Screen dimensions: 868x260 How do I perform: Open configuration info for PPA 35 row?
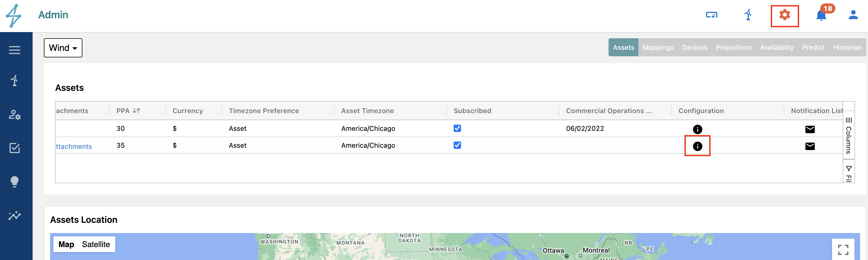[x=697, y=146]
